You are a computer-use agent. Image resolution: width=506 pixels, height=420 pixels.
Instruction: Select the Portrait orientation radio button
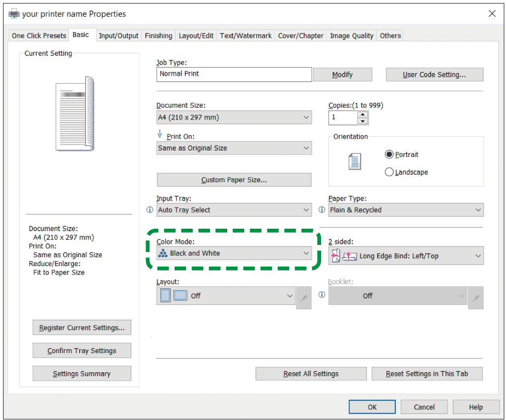click(389, 154)
